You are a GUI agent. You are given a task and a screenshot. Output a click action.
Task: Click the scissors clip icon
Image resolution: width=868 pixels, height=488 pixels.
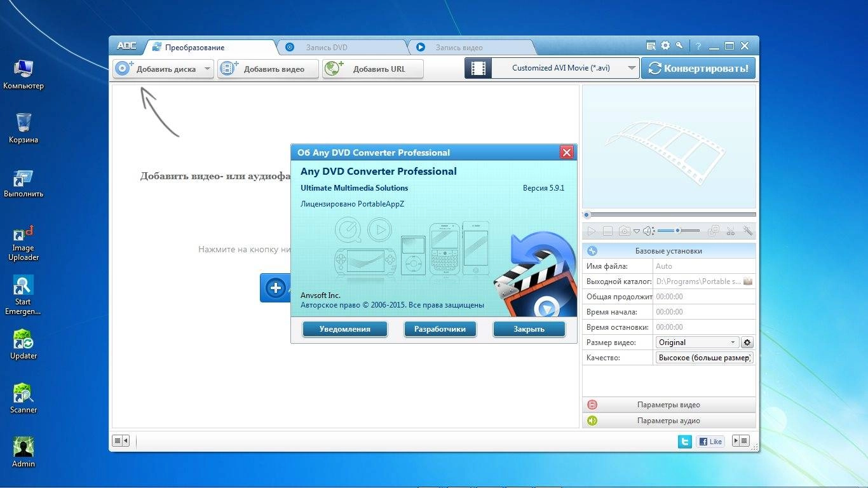pos(731,231)
